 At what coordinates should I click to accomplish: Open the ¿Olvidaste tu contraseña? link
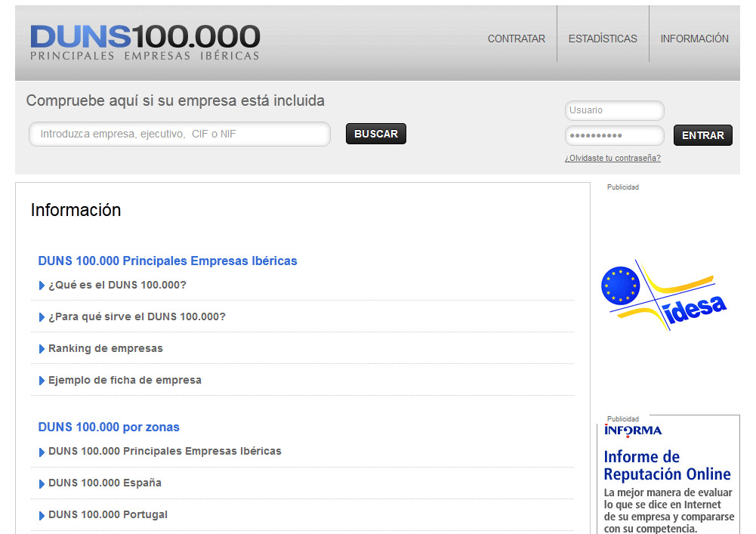point(613,158)
